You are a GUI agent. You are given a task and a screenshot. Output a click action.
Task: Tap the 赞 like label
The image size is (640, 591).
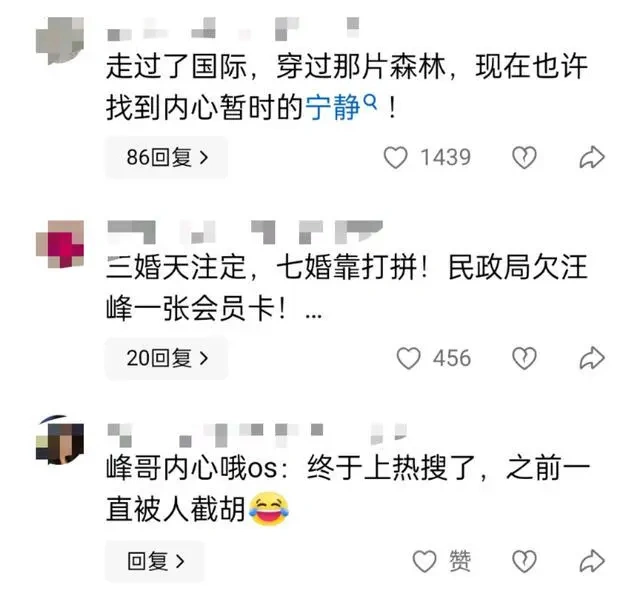(x=460, y=561)
